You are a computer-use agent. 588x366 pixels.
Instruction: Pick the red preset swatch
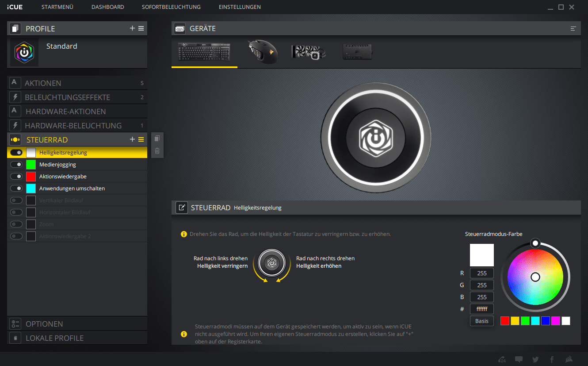505,321
